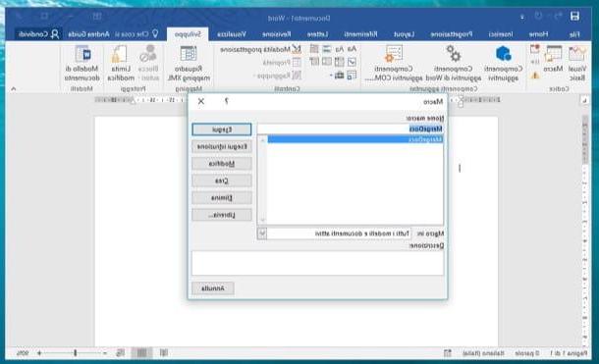Insert a date picker content control
The width and height of the screenshot is (599, 364).
point(314,62)
